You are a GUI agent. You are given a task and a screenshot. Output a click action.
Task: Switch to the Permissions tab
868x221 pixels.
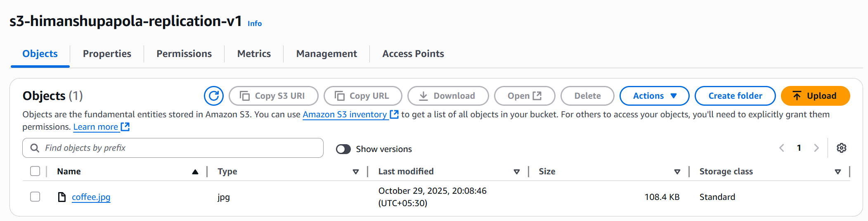pos(184,54)
